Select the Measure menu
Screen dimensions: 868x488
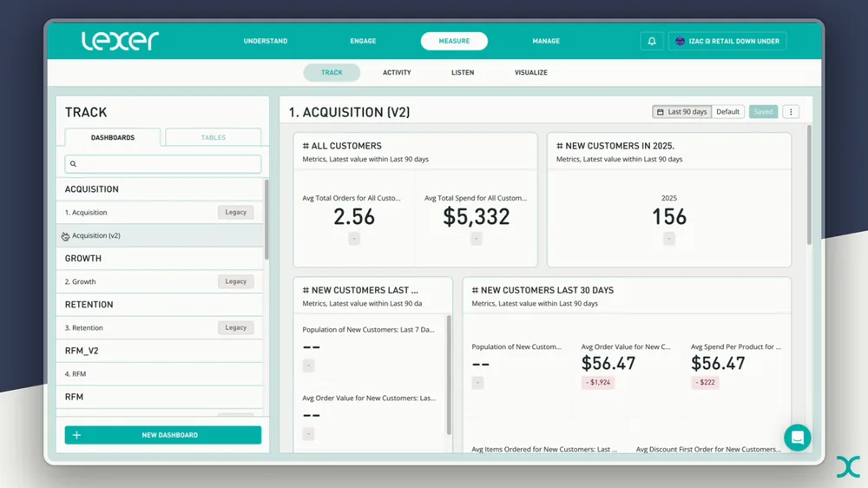pyautogui.click(x=454, y=41)
